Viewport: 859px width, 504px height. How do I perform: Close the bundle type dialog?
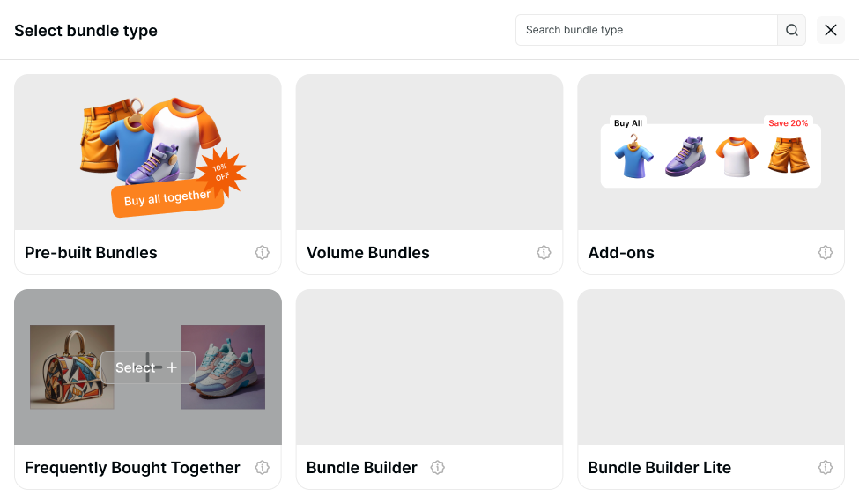pyautogui.click(x=830, y=30)
